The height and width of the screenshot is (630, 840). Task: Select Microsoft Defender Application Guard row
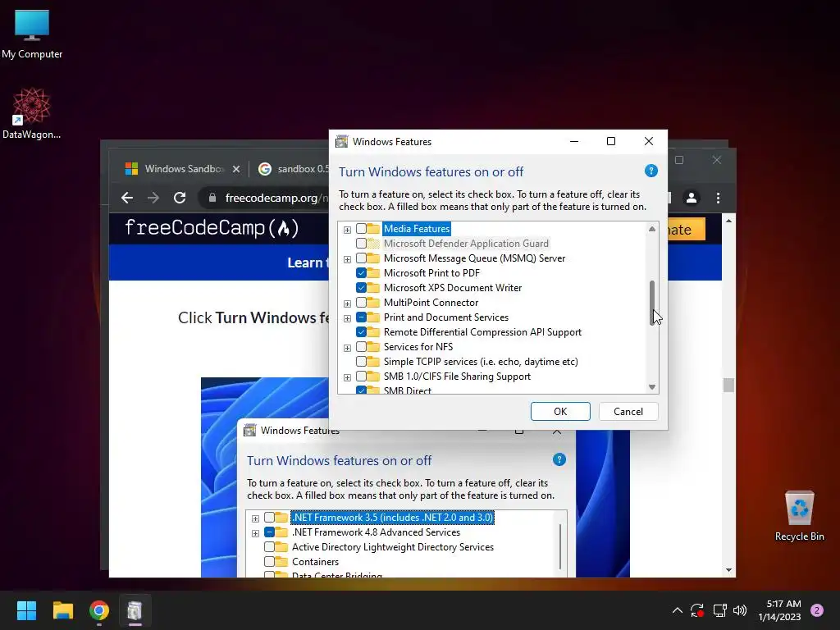(x=466, y=243)
